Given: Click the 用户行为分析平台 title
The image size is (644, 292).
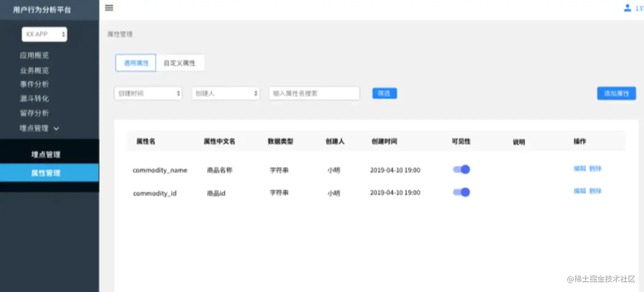Looking at the screenshot, I should click(42, 9).
